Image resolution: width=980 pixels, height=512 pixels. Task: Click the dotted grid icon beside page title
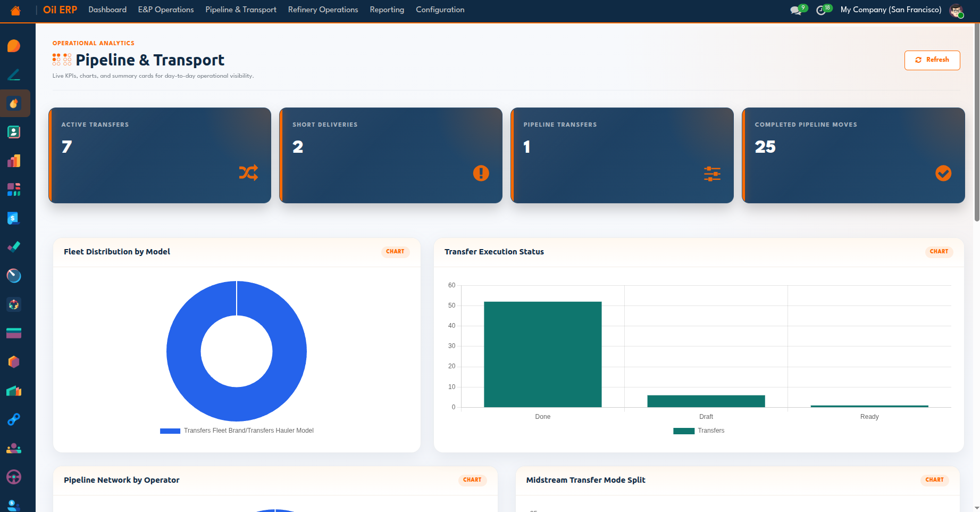coord(62,60)
